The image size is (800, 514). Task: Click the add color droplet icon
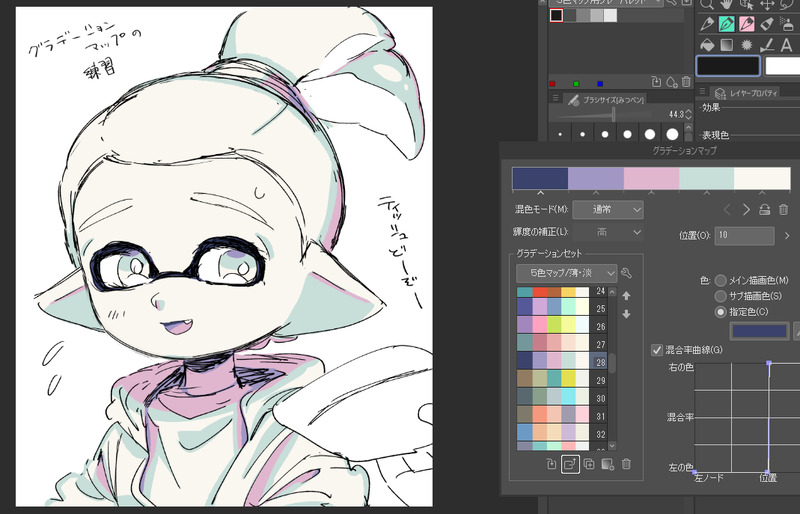click(x=671, y=82)
